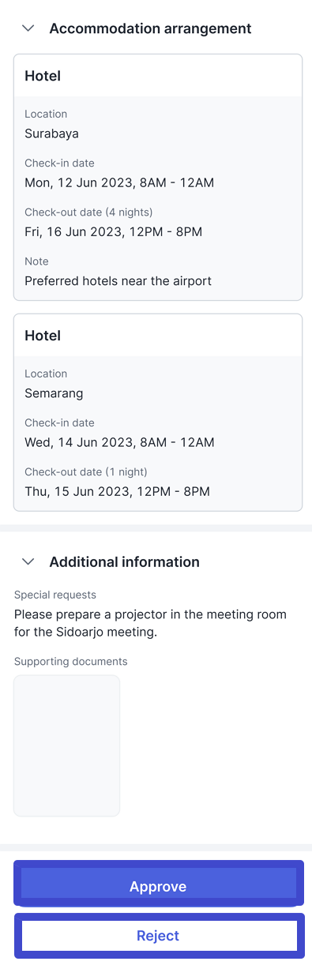Click the Check-out date (1 night) label

[x=85, y=472]
